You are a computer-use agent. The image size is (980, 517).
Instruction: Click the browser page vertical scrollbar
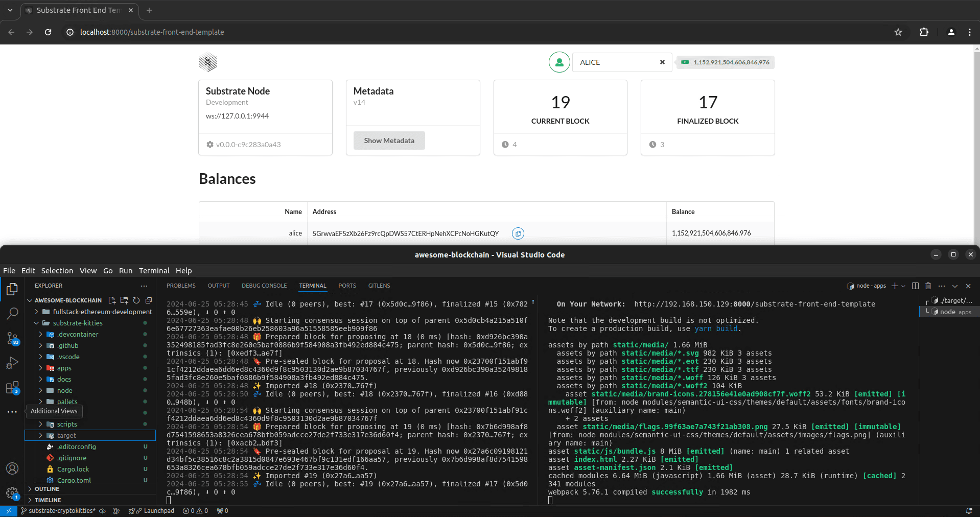point(976,145)
